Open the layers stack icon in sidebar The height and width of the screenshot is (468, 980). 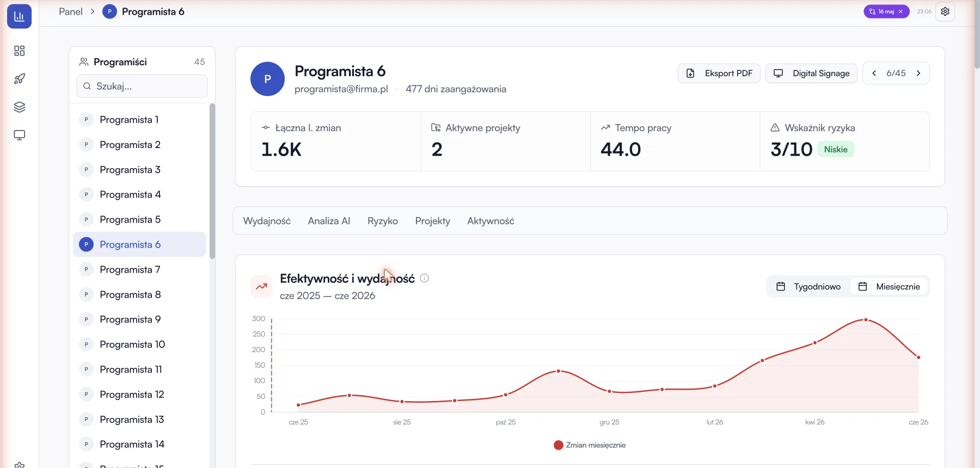(20, 107)
